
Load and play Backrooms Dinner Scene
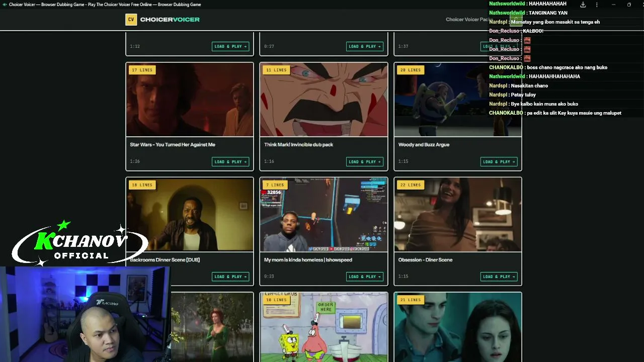[230, 277]
